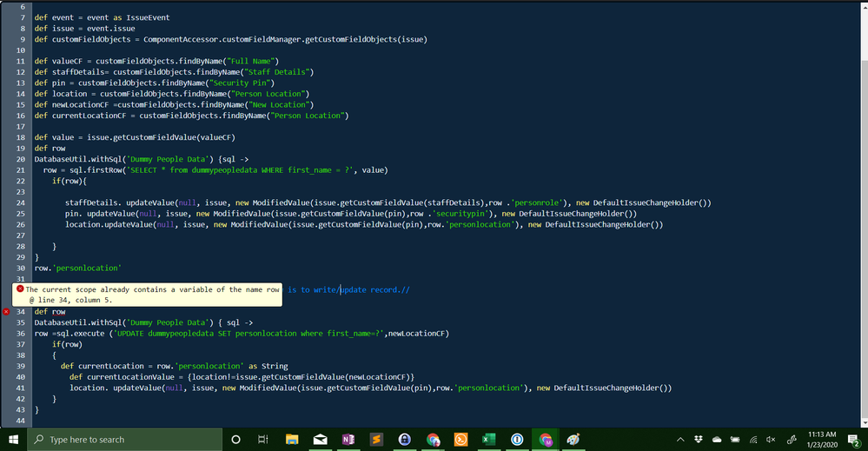Screen dimensions: 868x451
Task: Open Sublime Text from the taskbar
Action: 376,440
